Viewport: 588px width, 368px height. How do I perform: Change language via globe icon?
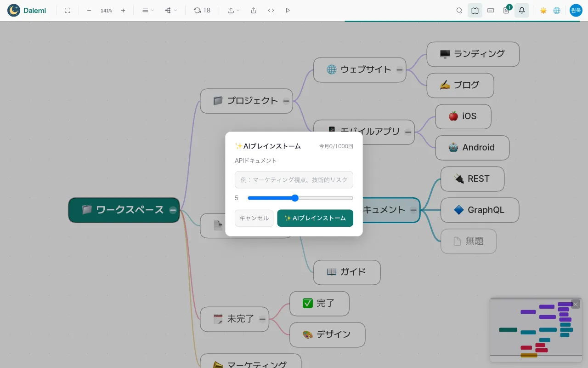(x=557, y=10)
